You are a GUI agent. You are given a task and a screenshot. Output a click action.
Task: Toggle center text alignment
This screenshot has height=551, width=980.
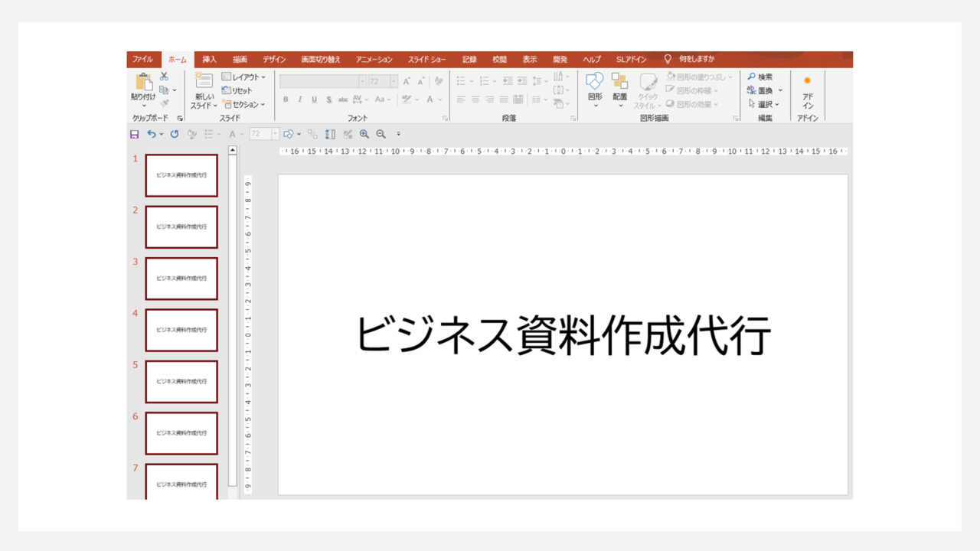475,99
